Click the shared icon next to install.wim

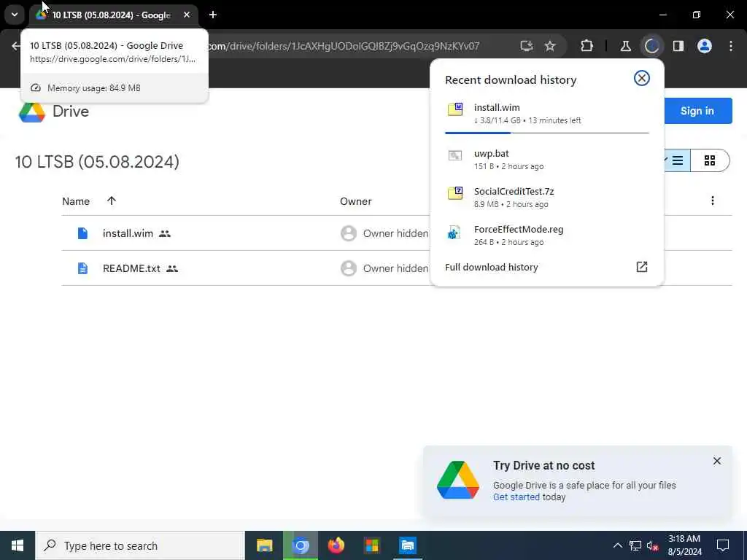pos(165,233)
